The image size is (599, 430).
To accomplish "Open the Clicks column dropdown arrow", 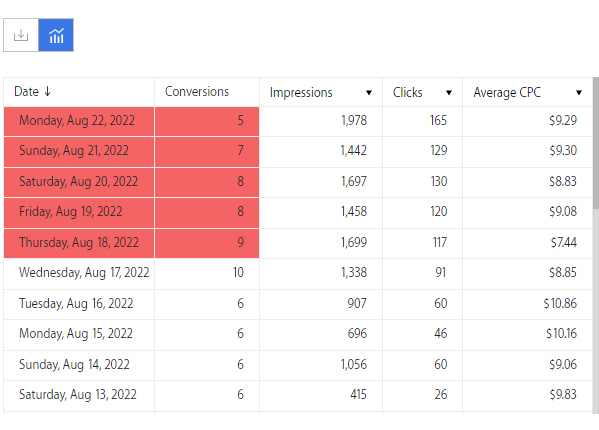I will point(449,92).
